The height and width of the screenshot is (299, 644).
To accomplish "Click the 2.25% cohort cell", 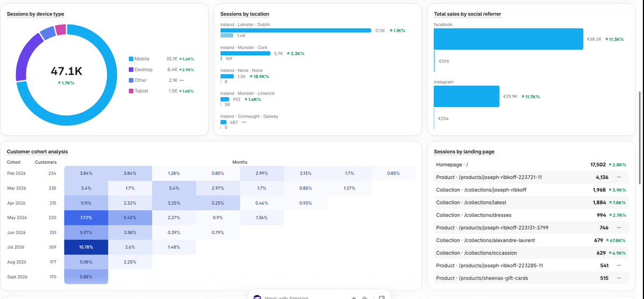I will tap(130, 262).
